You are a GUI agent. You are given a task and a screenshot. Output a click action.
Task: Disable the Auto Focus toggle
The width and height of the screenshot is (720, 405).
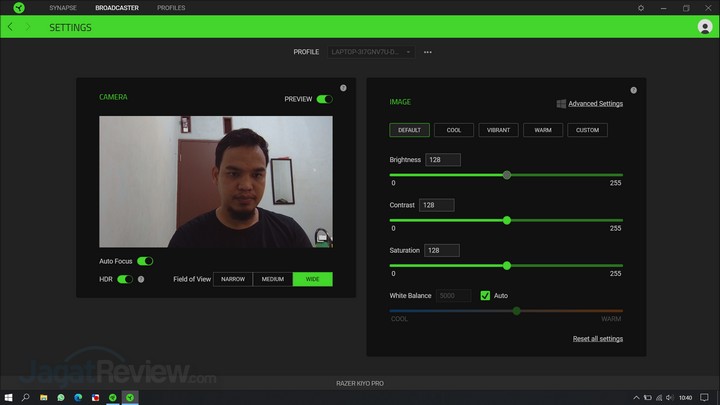click(145, 261)
